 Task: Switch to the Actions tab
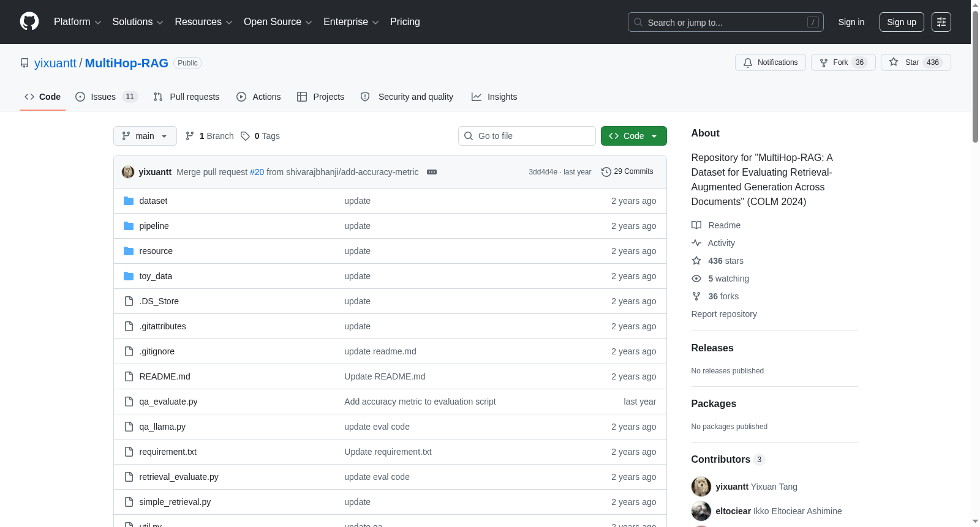258,97
